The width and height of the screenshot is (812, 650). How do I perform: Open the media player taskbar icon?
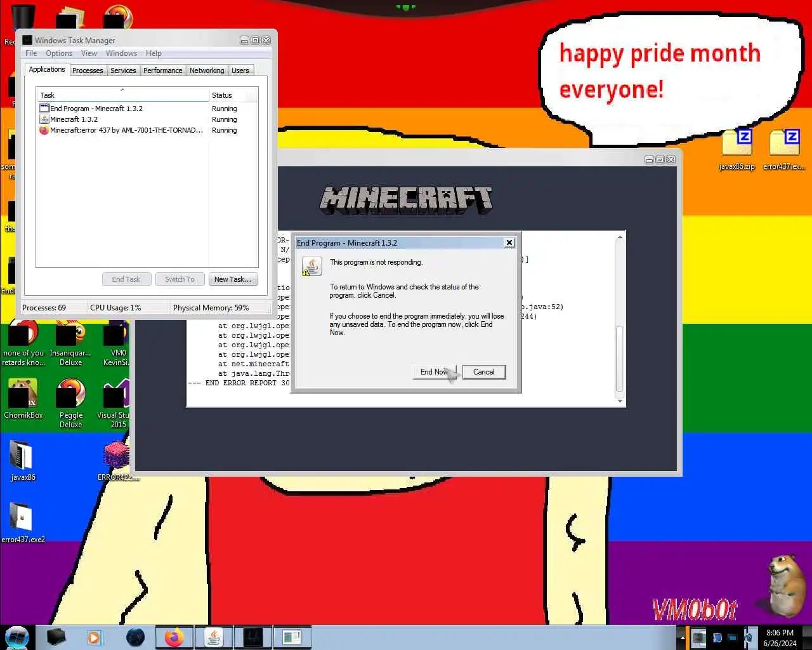(x=95, y=637)
